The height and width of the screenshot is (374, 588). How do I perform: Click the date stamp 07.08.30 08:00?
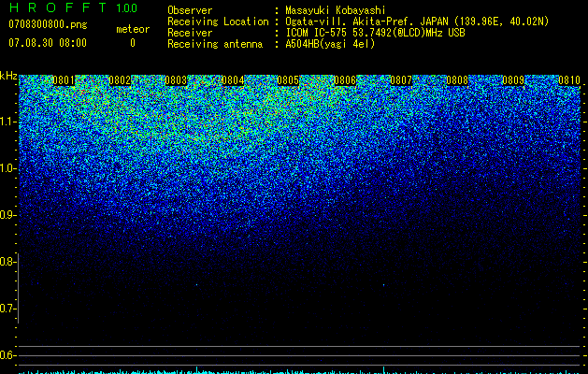tap(48, 43)
